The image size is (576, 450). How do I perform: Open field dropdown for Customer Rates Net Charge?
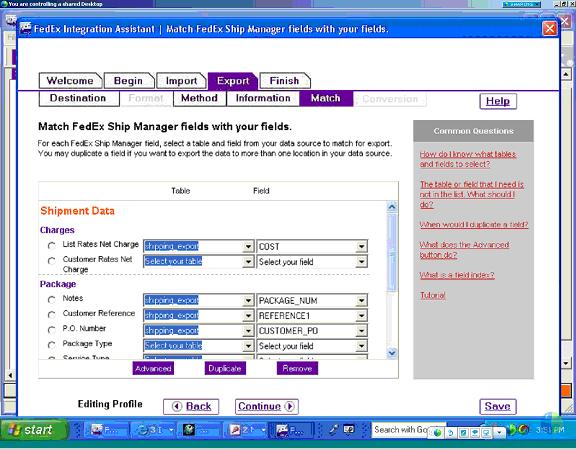pos(361,262)
